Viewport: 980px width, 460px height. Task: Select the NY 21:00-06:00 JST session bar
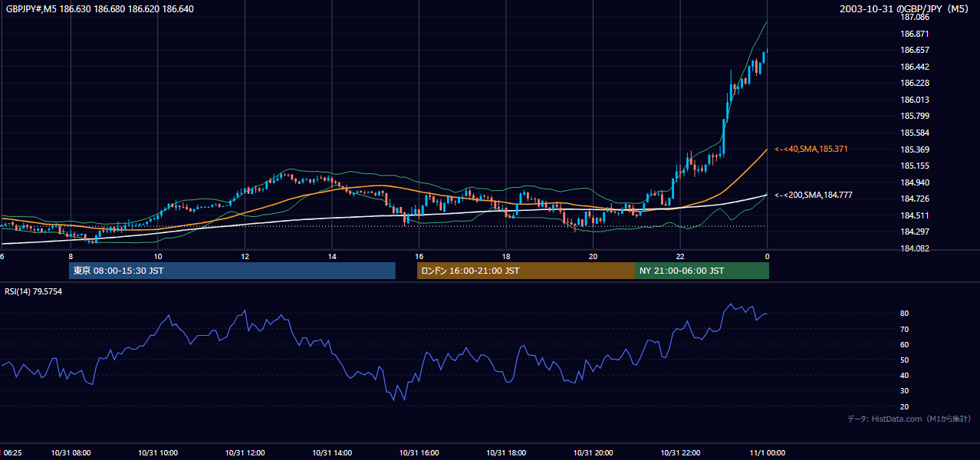click(702, 271)
